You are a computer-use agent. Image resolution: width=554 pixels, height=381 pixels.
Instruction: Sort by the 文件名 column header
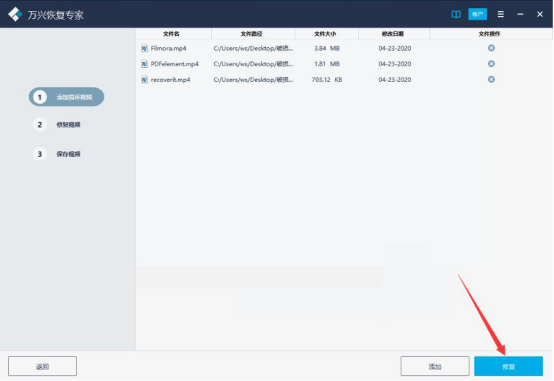pyautogui.click(x=171, y=34)
